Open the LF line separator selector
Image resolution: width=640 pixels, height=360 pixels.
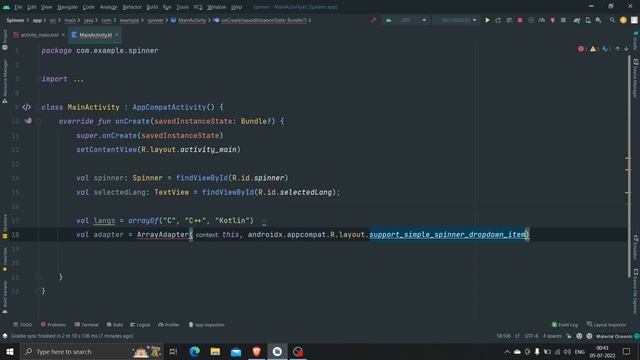click(x=517, y=336)
